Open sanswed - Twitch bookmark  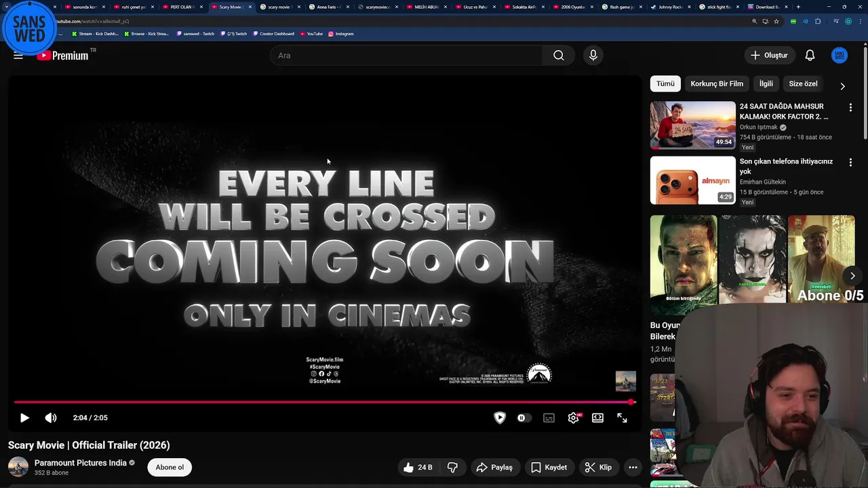[x=195, y=33]
